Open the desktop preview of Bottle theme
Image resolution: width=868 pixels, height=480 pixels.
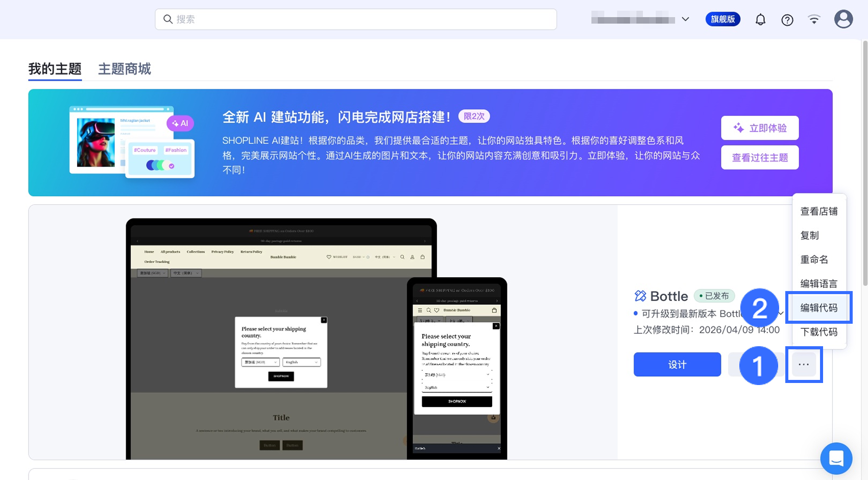pyautogui.click(x=281, y=339)
